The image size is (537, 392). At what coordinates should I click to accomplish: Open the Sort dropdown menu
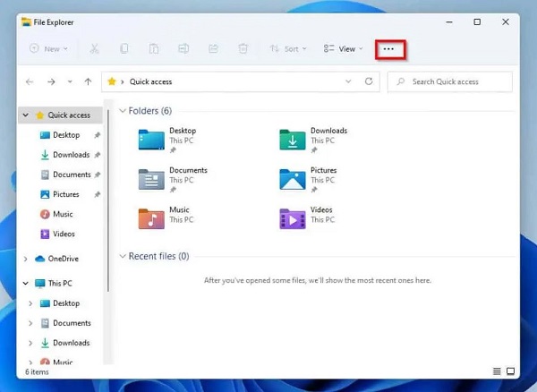point(288,49)
